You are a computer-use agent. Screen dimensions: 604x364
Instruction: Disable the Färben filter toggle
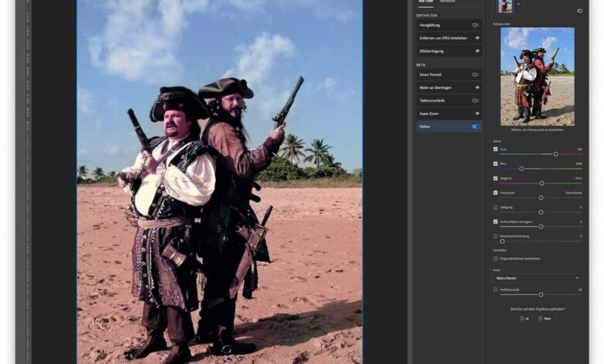pyautogui.click(x=475, y=127)
